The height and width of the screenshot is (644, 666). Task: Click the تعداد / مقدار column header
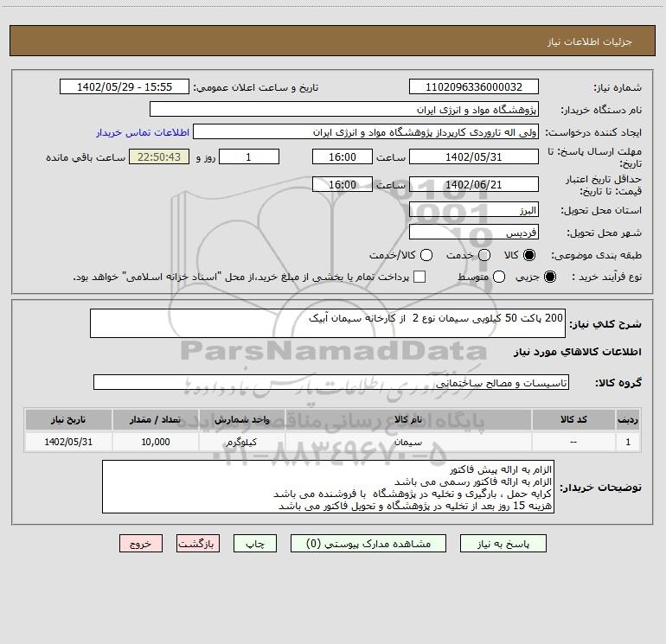click(156, 420)
